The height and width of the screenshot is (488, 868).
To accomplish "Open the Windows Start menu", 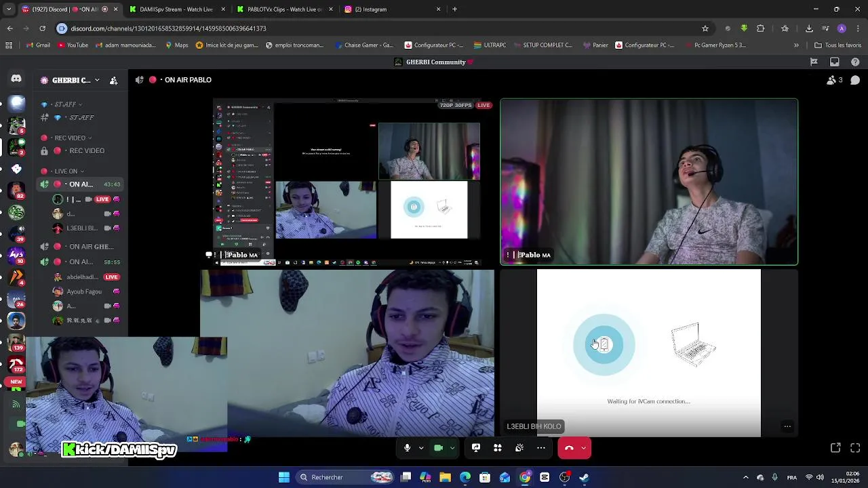I will point(284,477).
